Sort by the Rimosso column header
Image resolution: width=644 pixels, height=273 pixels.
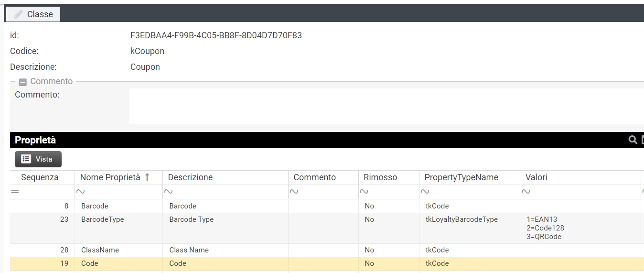click(380, 177)
